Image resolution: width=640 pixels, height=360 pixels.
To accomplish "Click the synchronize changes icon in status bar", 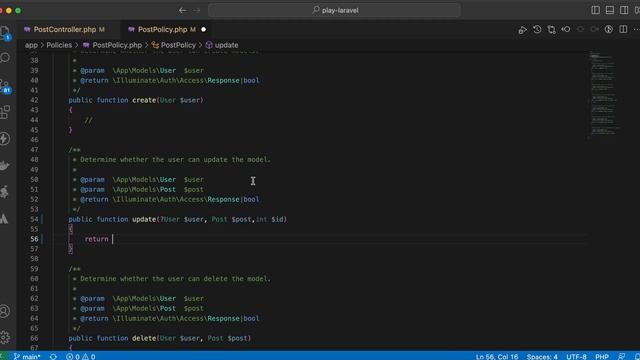I will pyautogui.click(x=53, y=356).
